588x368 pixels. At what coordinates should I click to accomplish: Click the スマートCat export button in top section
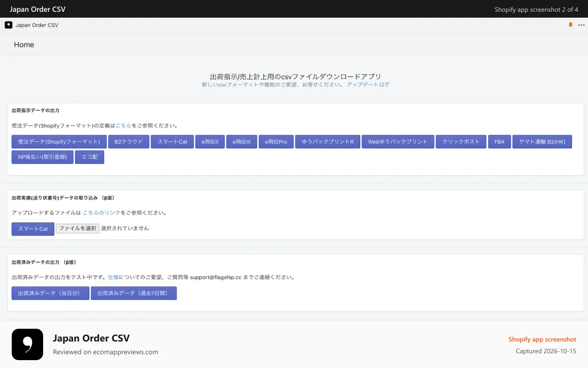(172, 142)
